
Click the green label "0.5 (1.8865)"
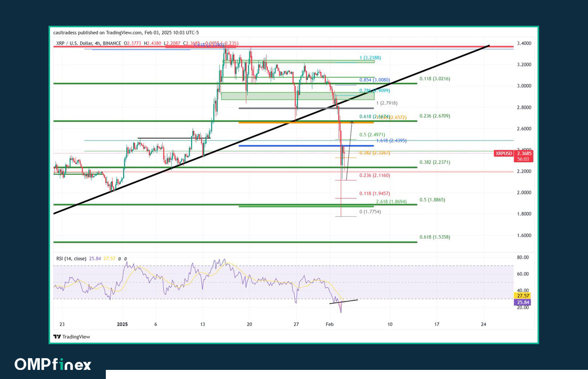[x=432, y=200]
